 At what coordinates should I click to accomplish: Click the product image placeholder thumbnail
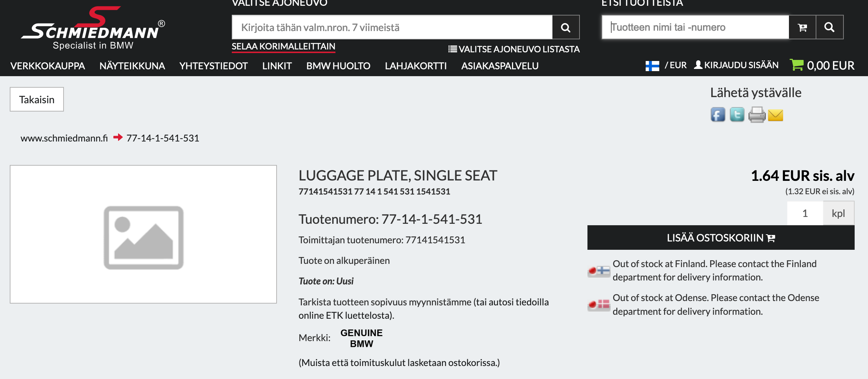(x=143, y=234)
